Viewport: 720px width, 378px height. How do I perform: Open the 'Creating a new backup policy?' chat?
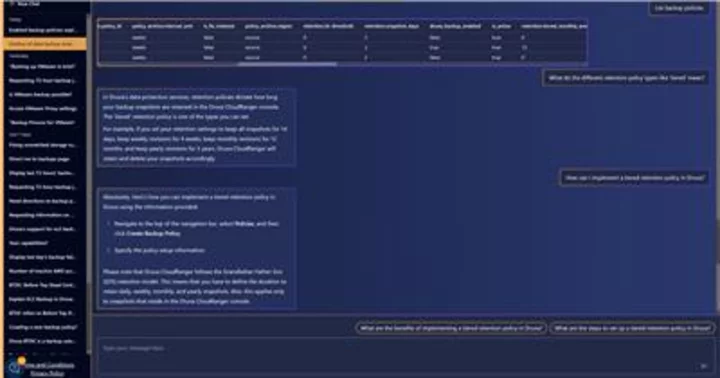click(45, 327)
